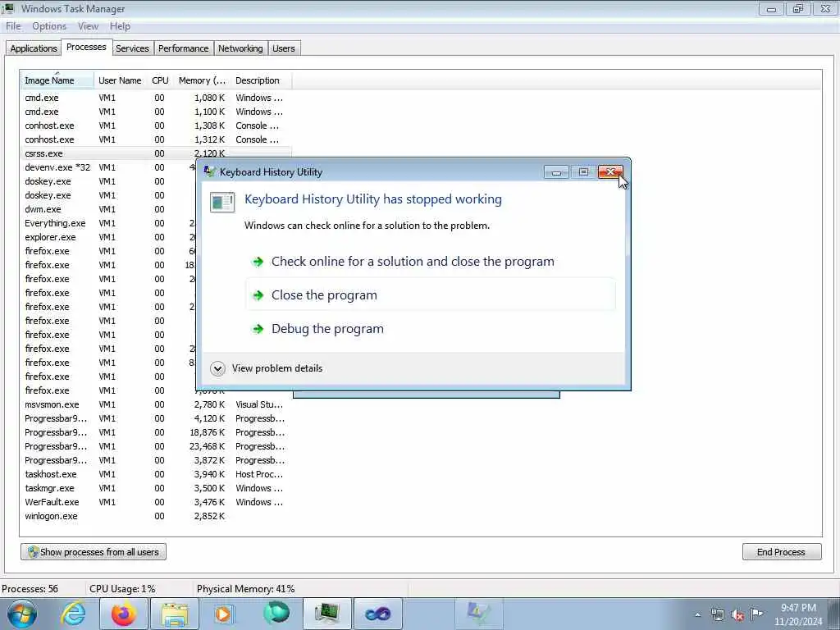840x630 pixels.
Task: Switch to the Performance tab
Action: click(183, 48)
